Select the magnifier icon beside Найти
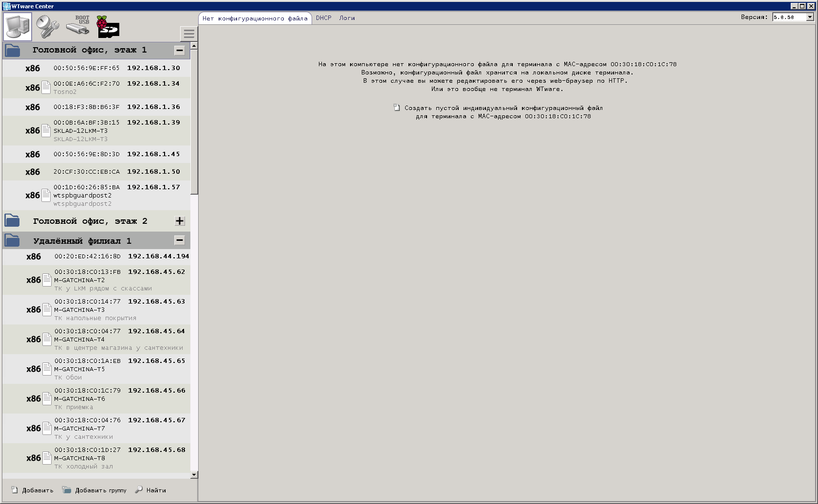This screenshot has width=818, height=504. 140,490
